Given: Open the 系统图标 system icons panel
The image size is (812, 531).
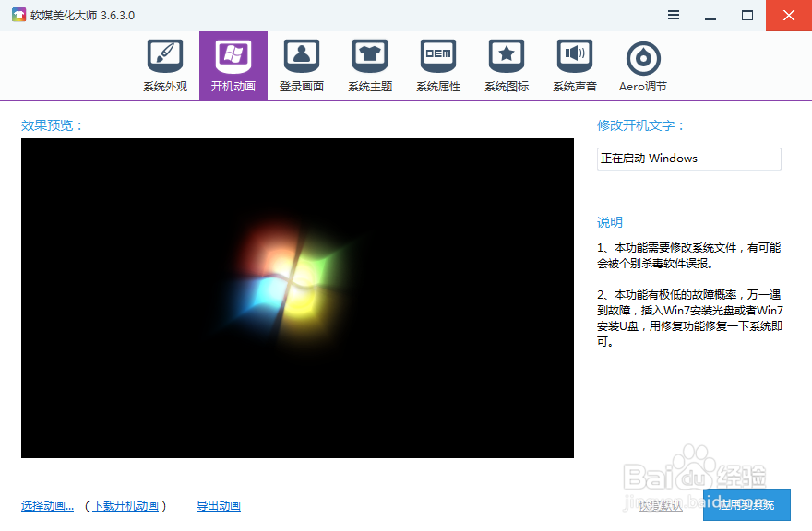Looking at the screenshot, I should (x=506, y=65).
